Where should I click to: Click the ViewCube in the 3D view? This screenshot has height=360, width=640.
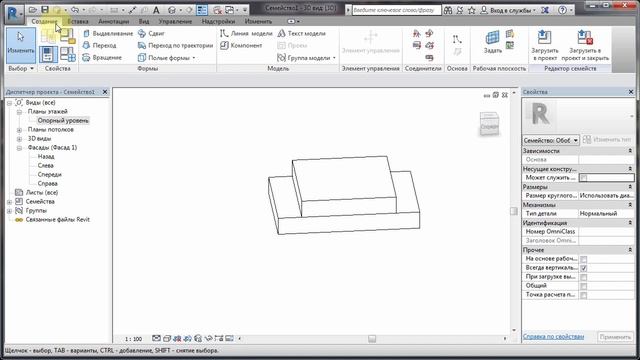click(489, 124)
